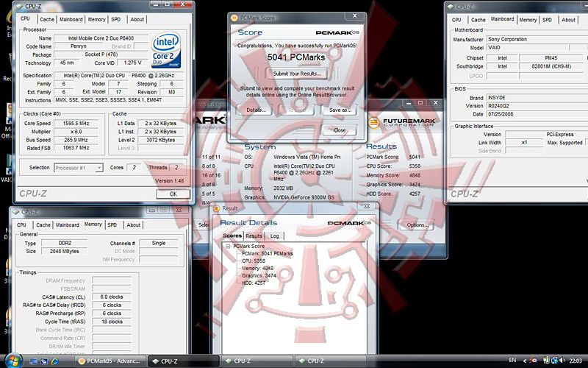This screenshot has height=368, width=588.
Task: Click Show Desktop quick launch icon
Action: pos(33,361)
